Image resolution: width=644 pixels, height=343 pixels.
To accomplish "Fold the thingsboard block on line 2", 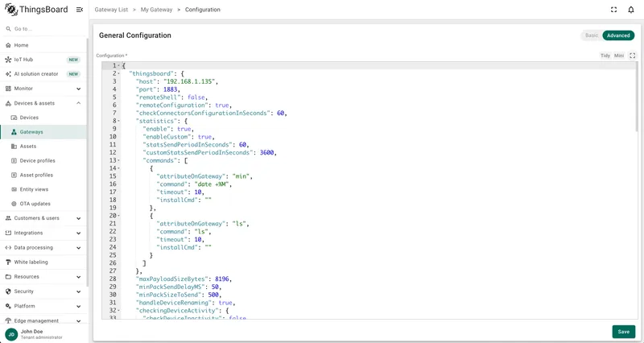I will [119, 73].
